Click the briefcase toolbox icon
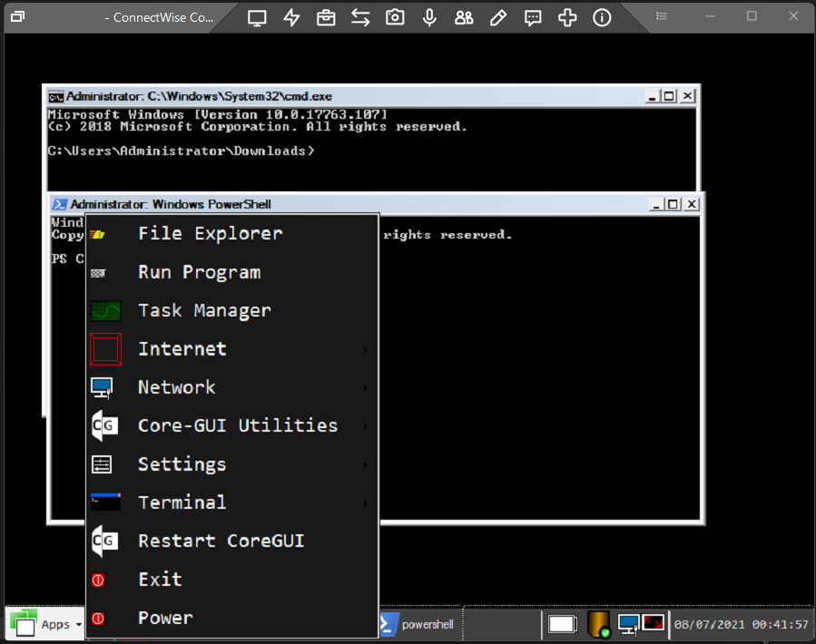The image size is (816, 644). click(326, 17)
